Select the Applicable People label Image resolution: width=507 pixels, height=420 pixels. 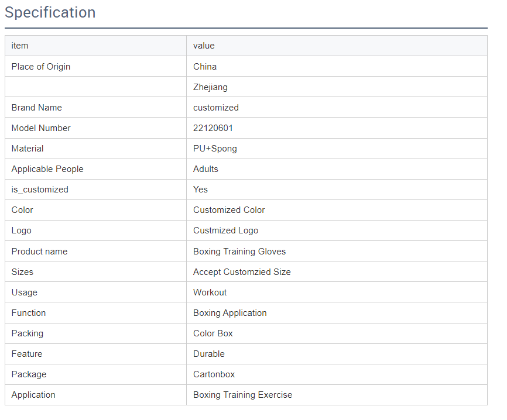click(x=47, y=169)
